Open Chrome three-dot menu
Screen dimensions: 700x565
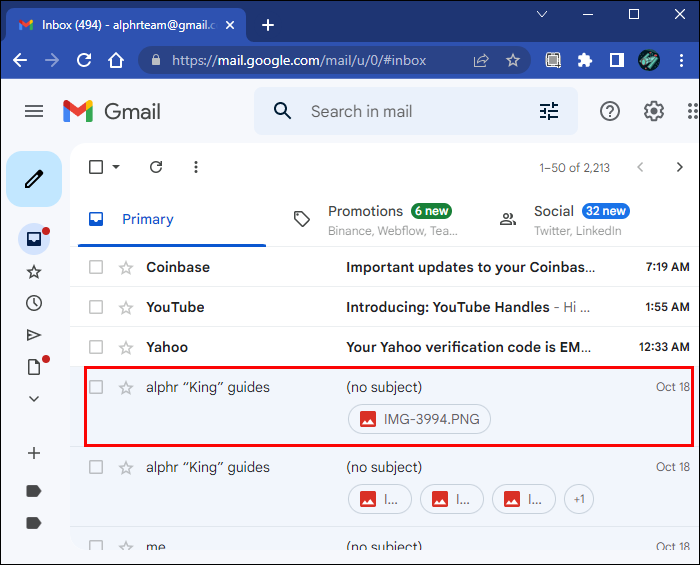[681, 60]
